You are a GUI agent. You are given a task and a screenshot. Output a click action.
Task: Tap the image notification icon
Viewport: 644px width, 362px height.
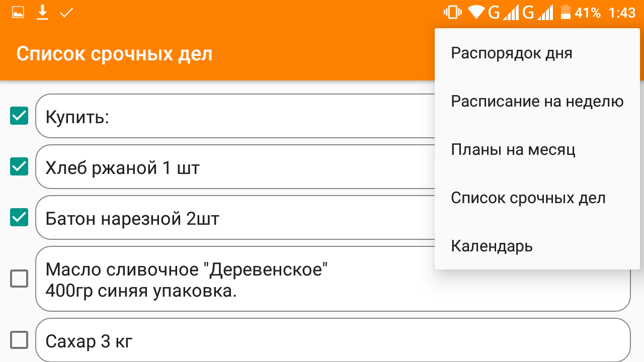point(18,13)
